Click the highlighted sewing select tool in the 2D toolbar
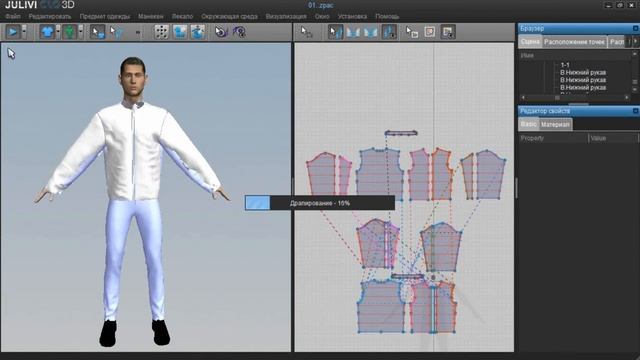This screenshot has height=360, width=640. coord(336,32)
